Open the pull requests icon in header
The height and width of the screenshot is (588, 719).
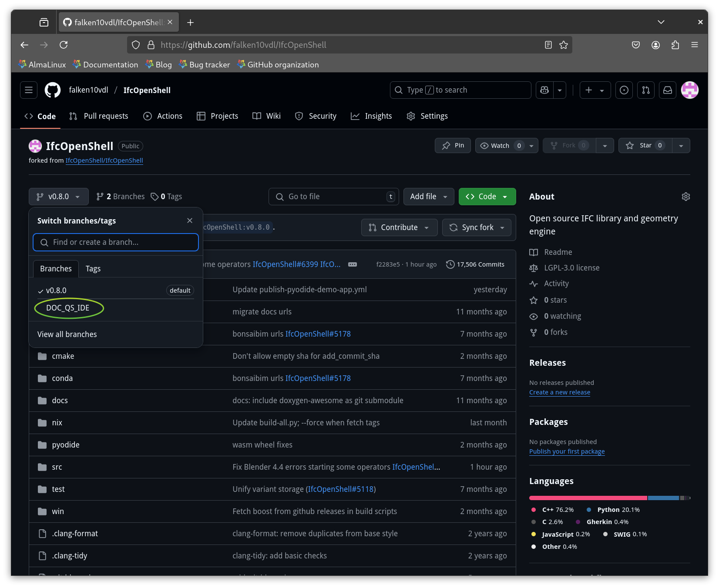coord(646,90)
